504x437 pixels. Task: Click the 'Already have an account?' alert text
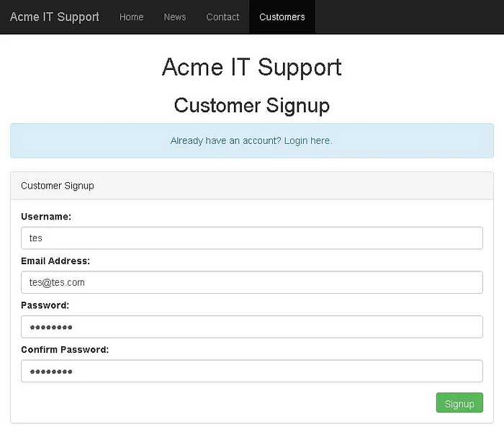click(225, 140)
